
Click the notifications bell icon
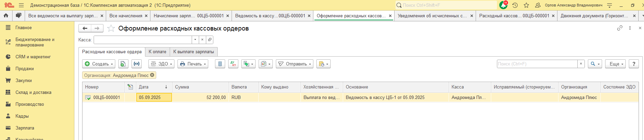[x=503, y=5]
